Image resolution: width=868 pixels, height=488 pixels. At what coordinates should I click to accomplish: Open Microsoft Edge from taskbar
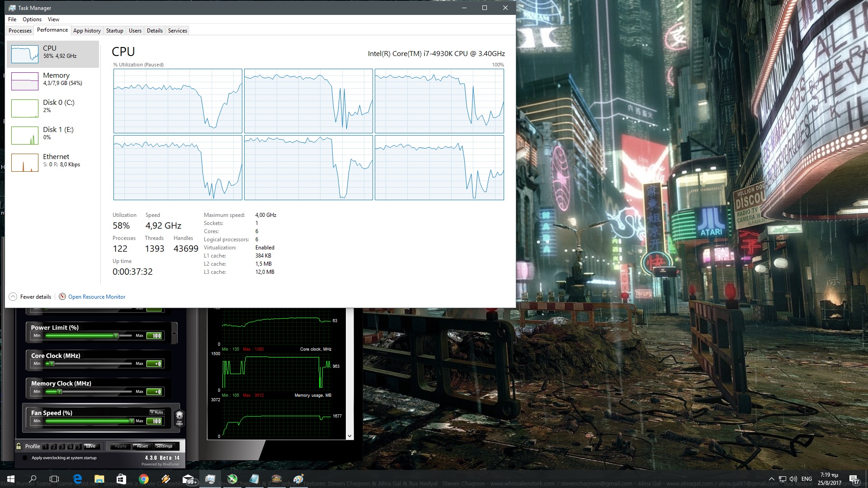tap(77, 479)
